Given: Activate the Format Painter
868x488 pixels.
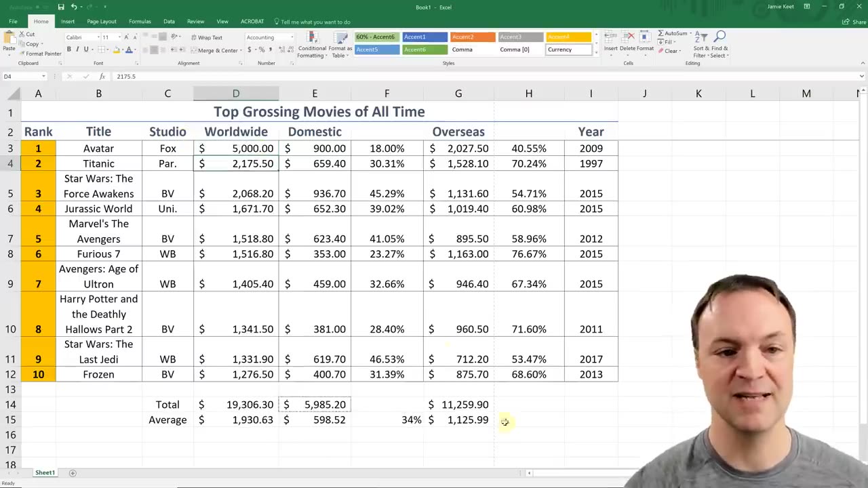Looking at the screenshot, I should click(40, 54).
